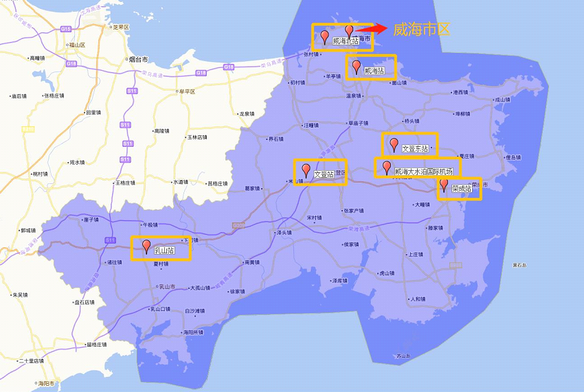Click the 俚岛镇 town label
Viewport: 584px width, 392px height.
click(x=513, y=157)
